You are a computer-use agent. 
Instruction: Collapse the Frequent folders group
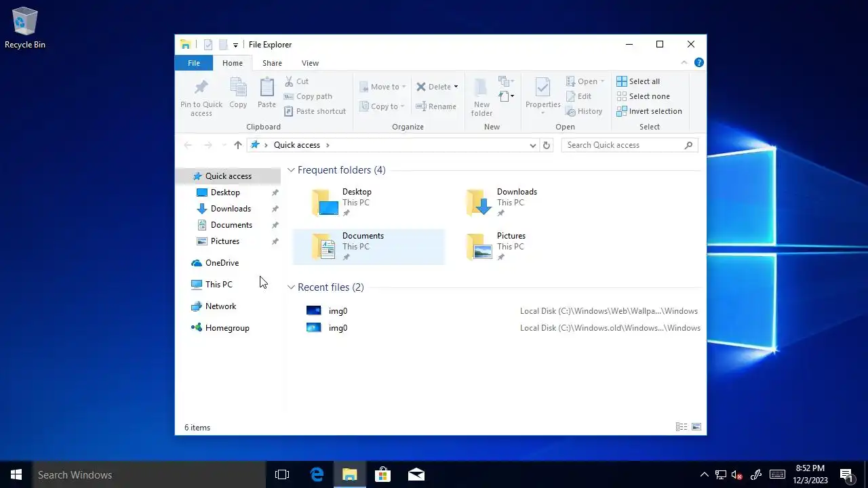click(x=291, y=170)
